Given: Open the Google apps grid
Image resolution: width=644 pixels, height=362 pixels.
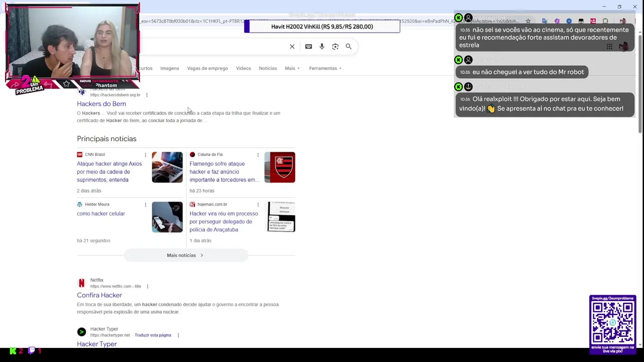Looking at the screenshot, I should click(609, 47).
